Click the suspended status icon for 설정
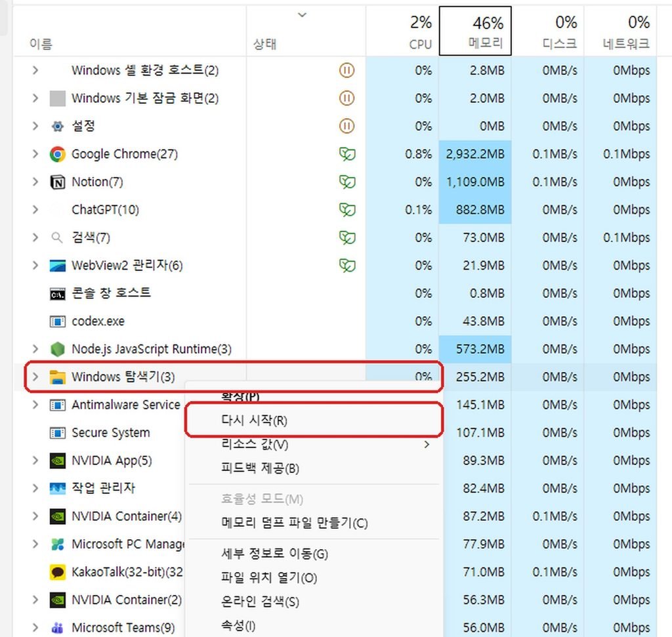Viewport: 672px width, 637px height. (346, 127)
